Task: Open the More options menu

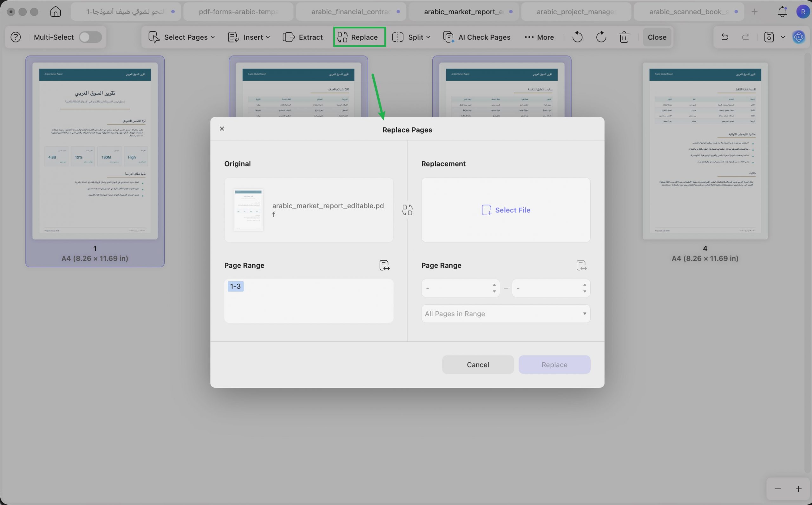Action: pos(539,37)
